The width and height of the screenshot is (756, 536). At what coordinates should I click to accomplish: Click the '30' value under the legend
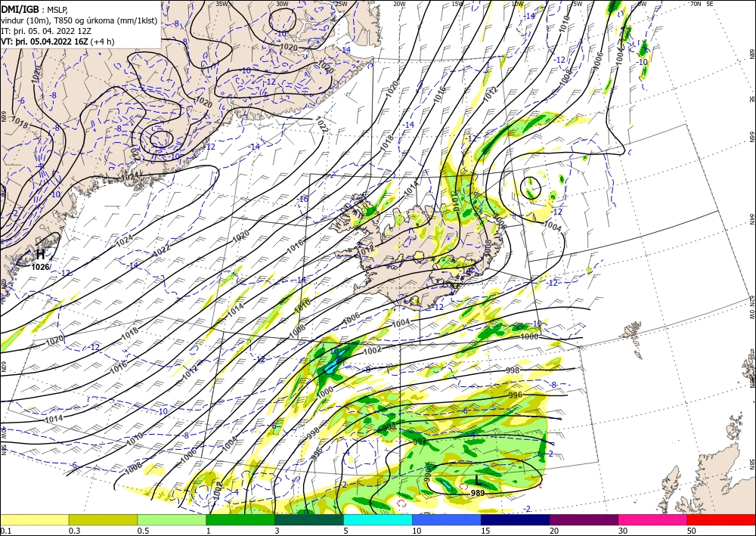(623, 531)
